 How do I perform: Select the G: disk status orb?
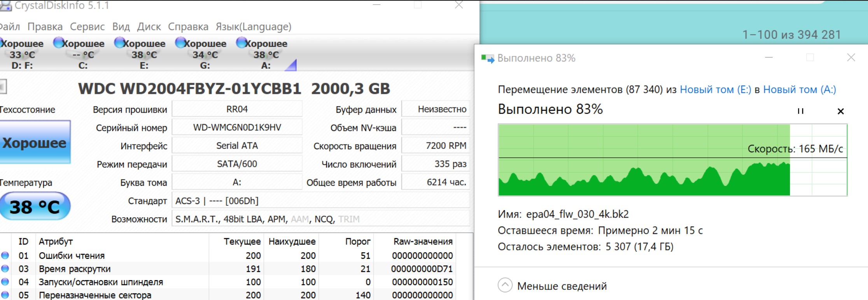[x=180, y=42]
